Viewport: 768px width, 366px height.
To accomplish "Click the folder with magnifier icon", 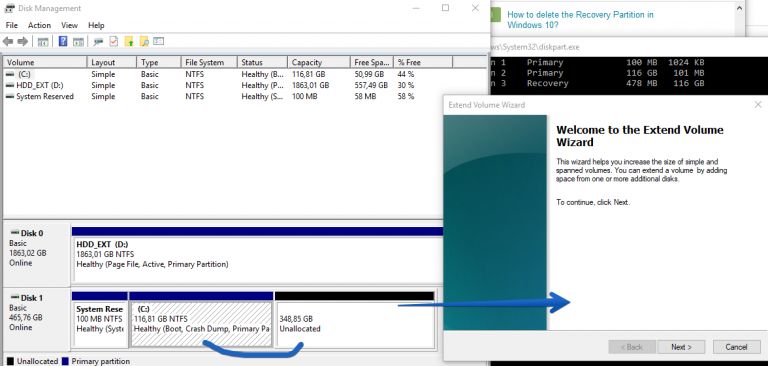I will pyautogui.click(x=144, y=42).
